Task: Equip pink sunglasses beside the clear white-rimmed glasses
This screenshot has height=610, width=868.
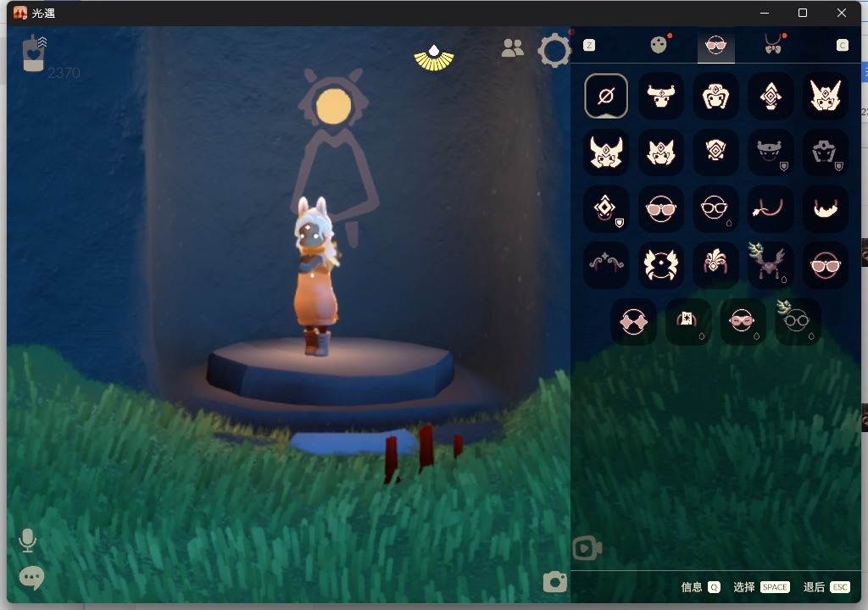Action: (x=660, y=208)
